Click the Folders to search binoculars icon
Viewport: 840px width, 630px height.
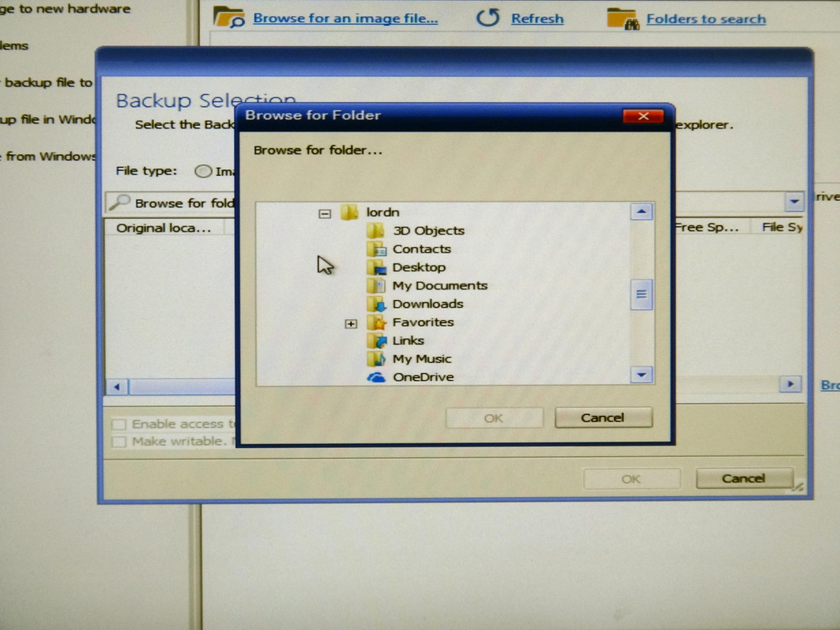pyautogui.click(x=623, y=19)
